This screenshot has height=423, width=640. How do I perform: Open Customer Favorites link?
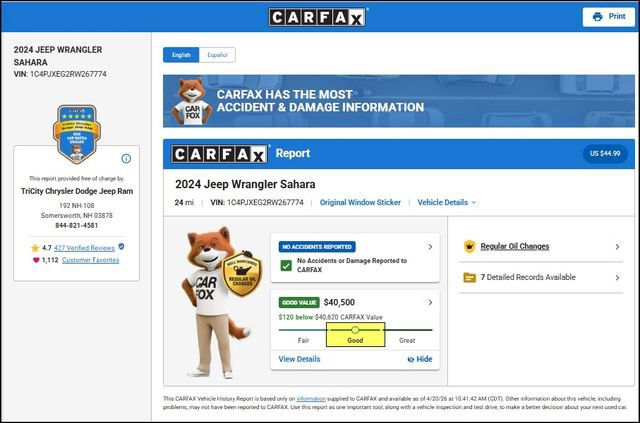tap(91, 260)
